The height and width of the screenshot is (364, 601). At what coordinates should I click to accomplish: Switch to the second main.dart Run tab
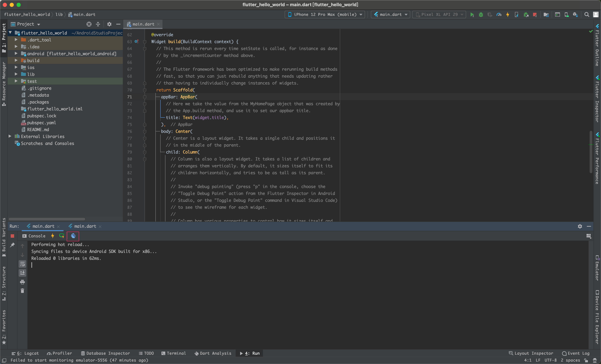(x=85, y=226)
